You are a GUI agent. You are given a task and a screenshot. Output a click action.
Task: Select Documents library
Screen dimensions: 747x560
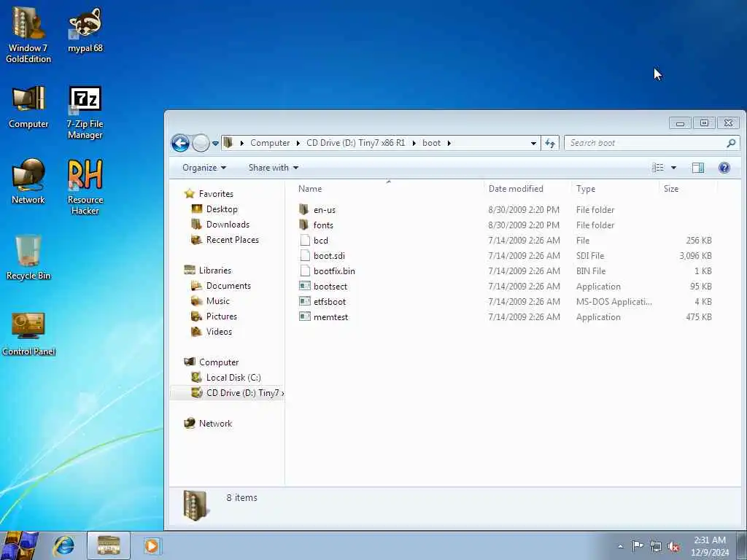tap(228, 286)
